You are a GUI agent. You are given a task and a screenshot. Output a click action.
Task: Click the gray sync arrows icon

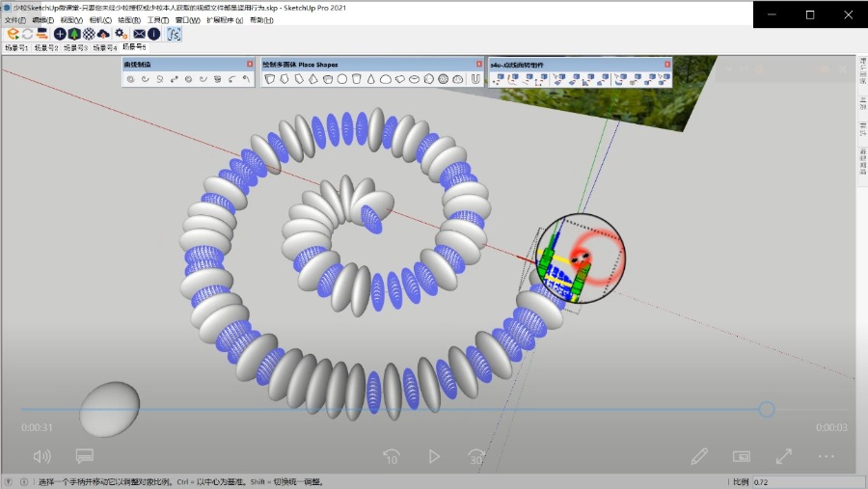(x=27, y=34)
